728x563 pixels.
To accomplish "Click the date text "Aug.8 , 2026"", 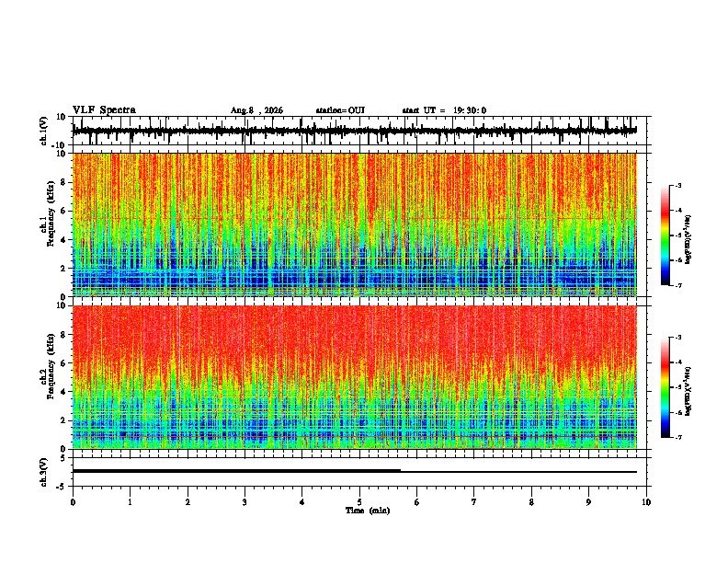I will click(x=256, y=110).
